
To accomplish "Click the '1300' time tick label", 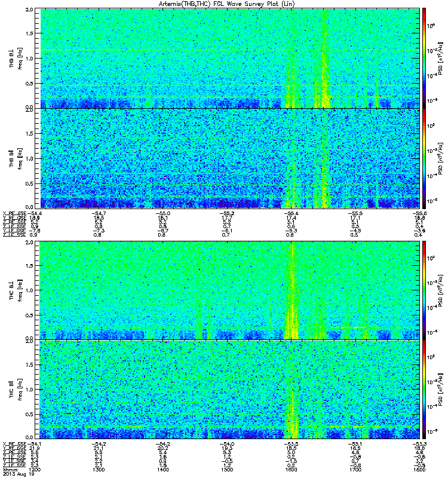I will coord(99,470).
